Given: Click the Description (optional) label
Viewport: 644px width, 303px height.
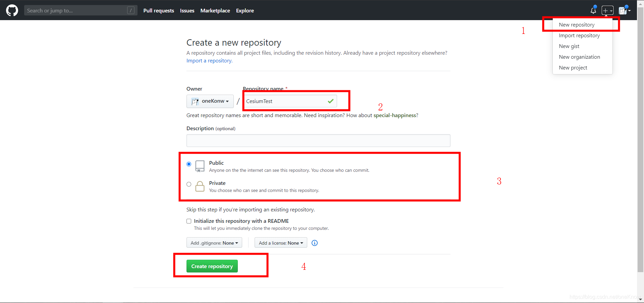Looking at the screenshot, I should [211, 129].
